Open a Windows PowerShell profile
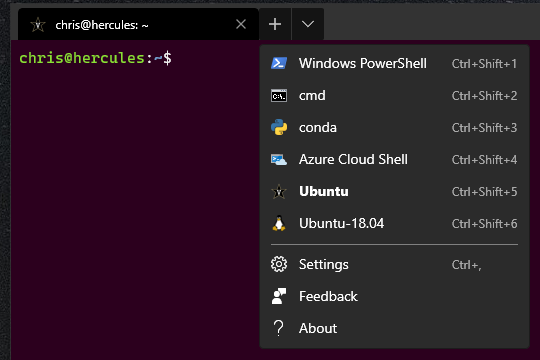540x360 pixels. (x=394, y=63)
